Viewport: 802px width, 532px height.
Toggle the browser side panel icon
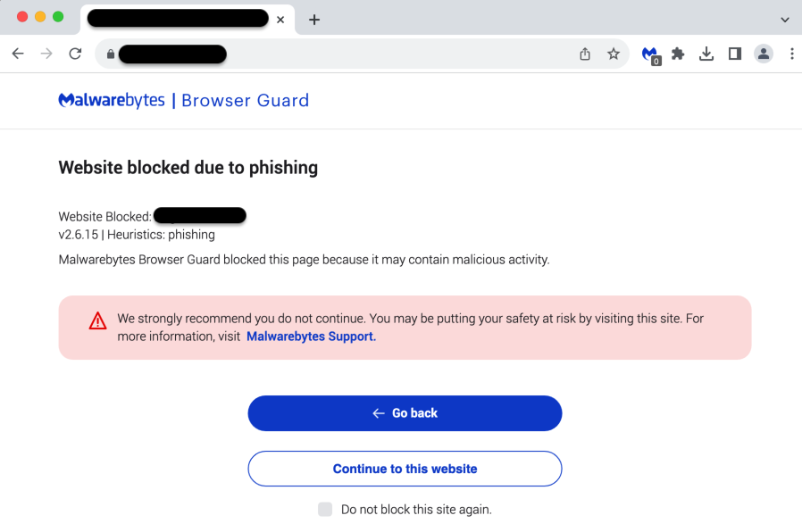[x=735, y=54]
